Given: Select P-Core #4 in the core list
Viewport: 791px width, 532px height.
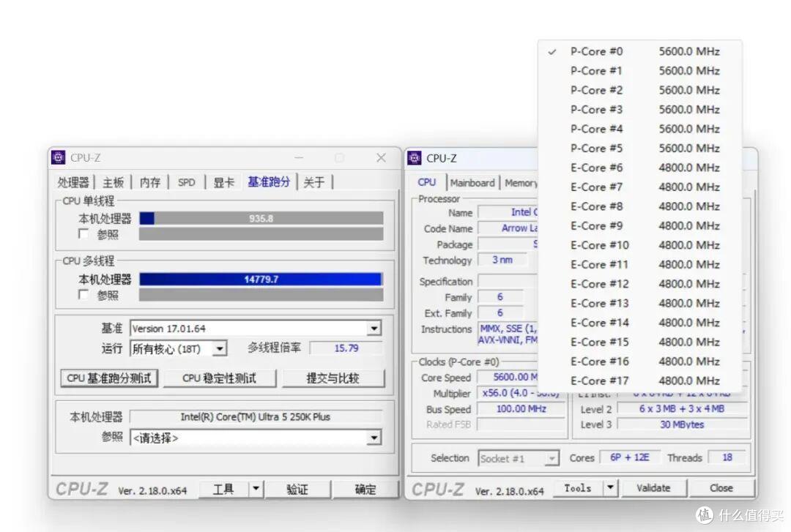Looking at the screenshot, I should pyautogui.click(x=639, y=129).
